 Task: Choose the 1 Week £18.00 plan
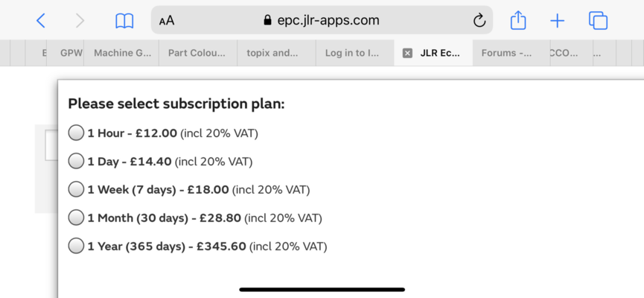(x=76, y=189)
